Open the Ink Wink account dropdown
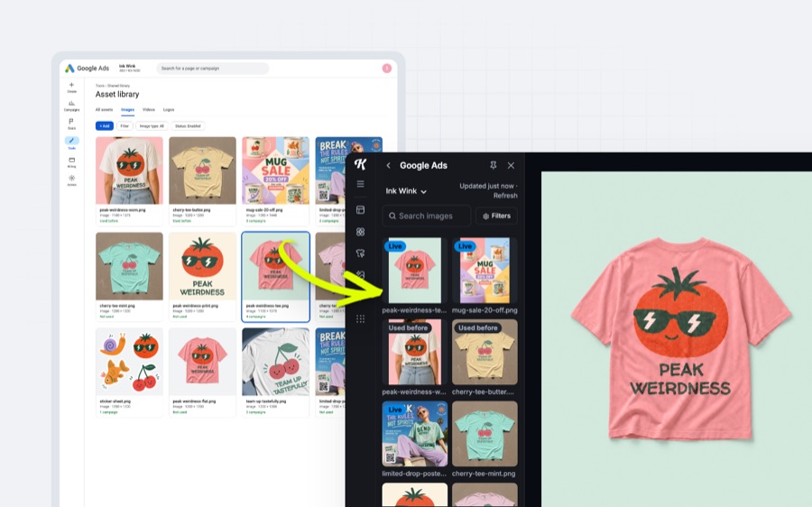 pyautogui.click(x=406, y=191)
